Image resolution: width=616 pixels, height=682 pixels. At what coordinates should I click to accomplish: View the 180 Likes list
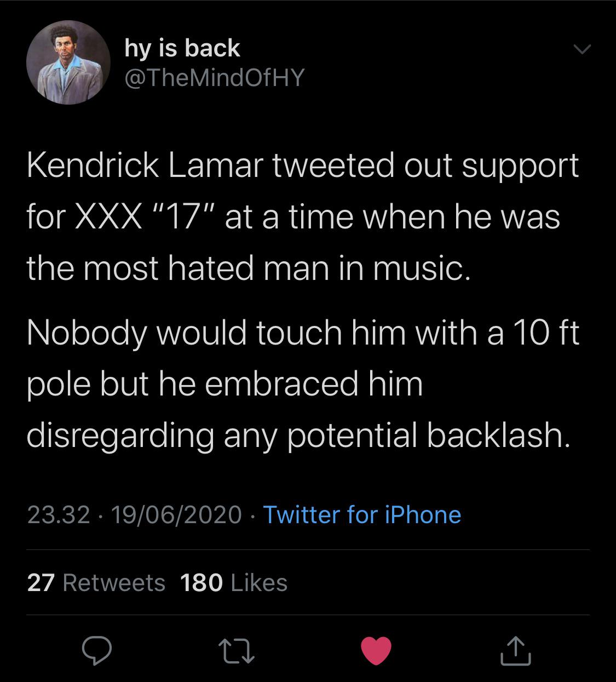point(233,582)
